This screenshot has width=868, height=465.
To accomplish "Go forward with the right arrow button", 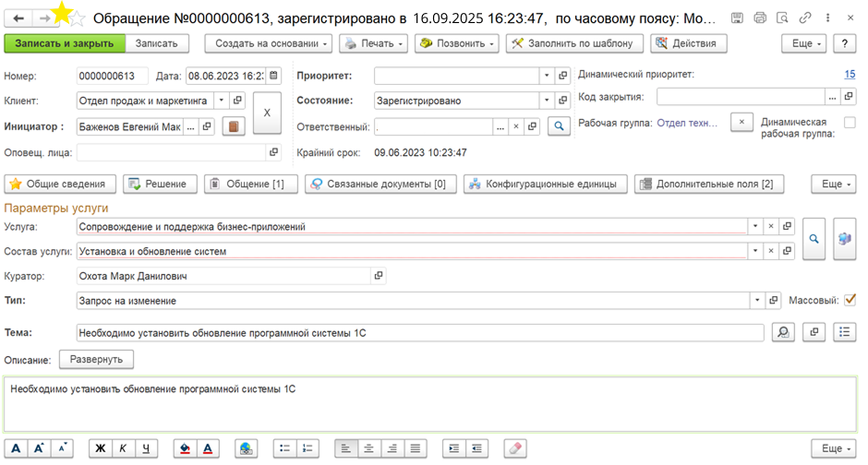I will pos(43,18).
